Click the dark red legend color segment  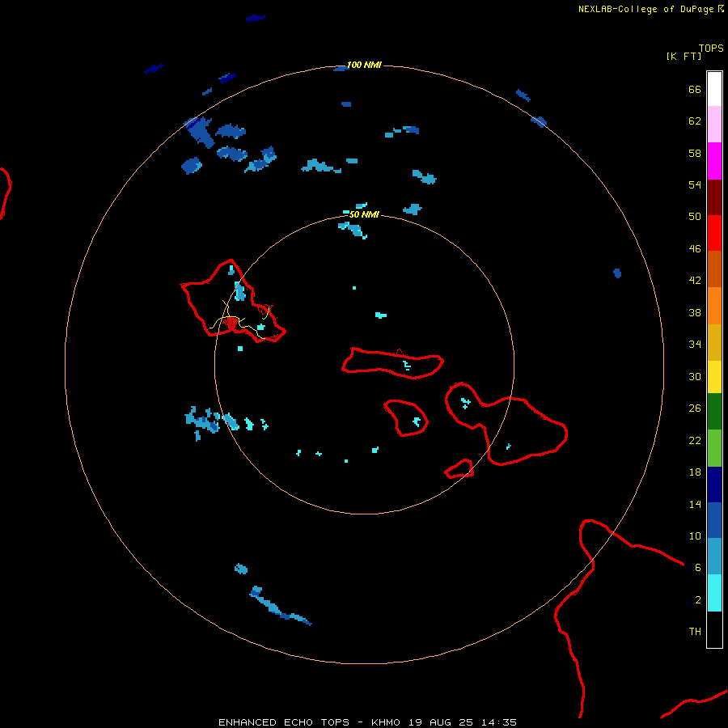[714, 198]
